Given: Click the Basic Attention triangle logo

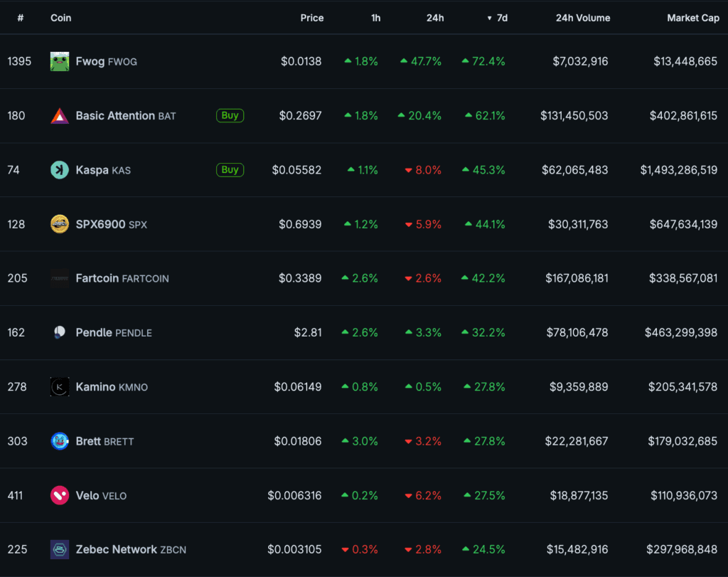Looking at the screenshot, I should pyautogui.click(x=60, y=115).
